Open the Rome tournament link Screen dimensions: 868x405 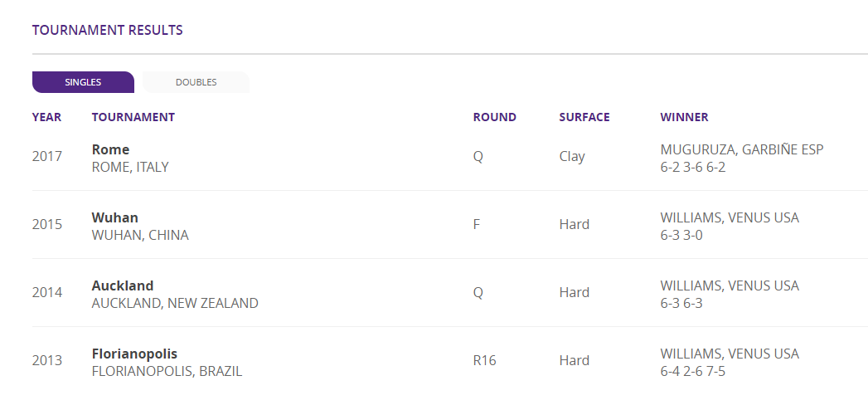tap(111, 149)
